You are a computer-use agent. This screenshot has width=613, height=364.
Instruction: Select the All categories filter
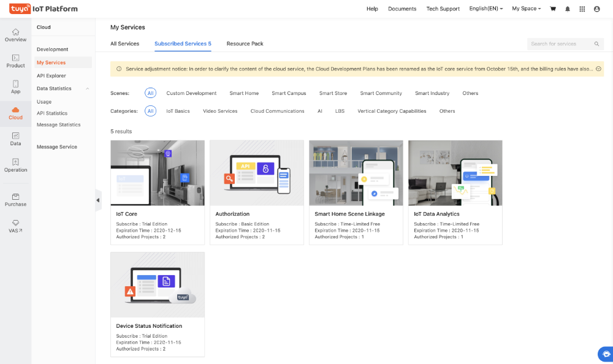tap(151, 111)
